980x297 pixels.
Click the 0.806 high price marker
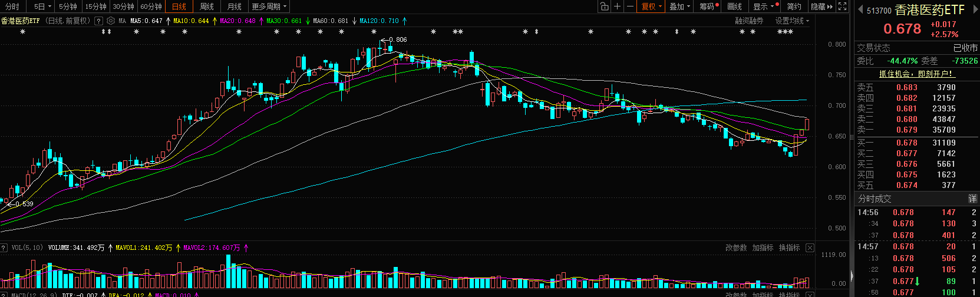(398, 39)
